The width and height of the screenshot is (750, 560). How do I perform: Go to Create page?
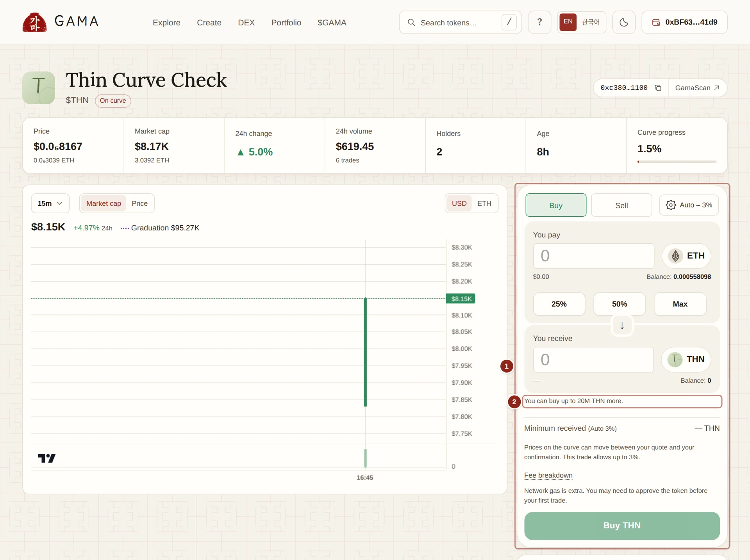(x=209, y=23)
